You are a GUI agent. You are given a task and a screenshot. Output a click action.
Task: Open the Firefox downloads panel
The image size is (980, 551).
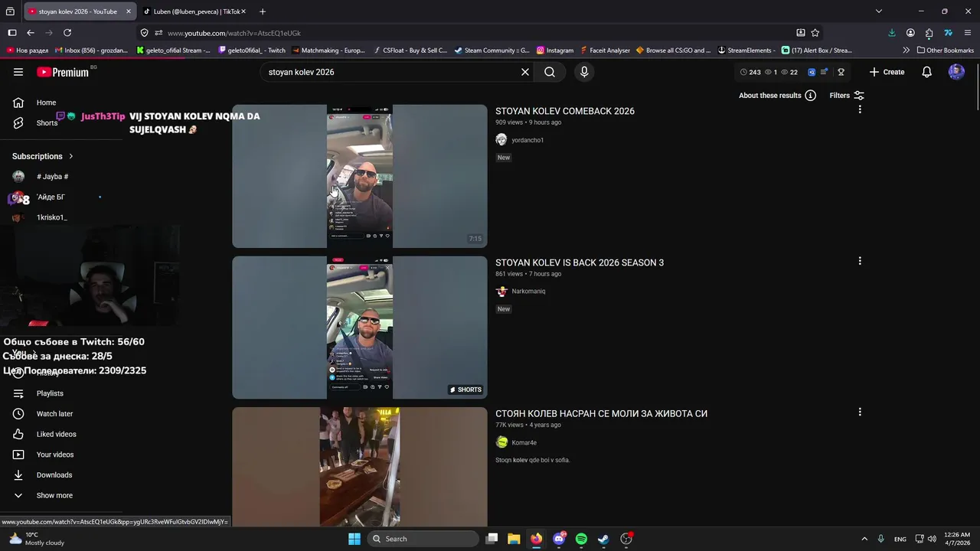[x=892, y=33]
